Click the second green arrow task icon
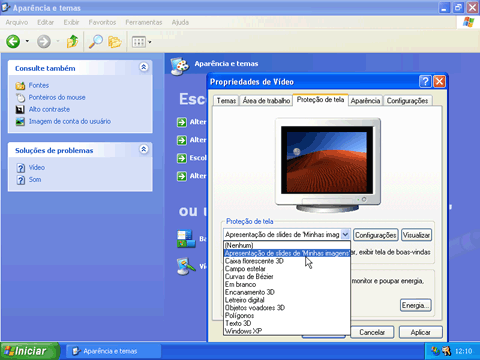 182,140
